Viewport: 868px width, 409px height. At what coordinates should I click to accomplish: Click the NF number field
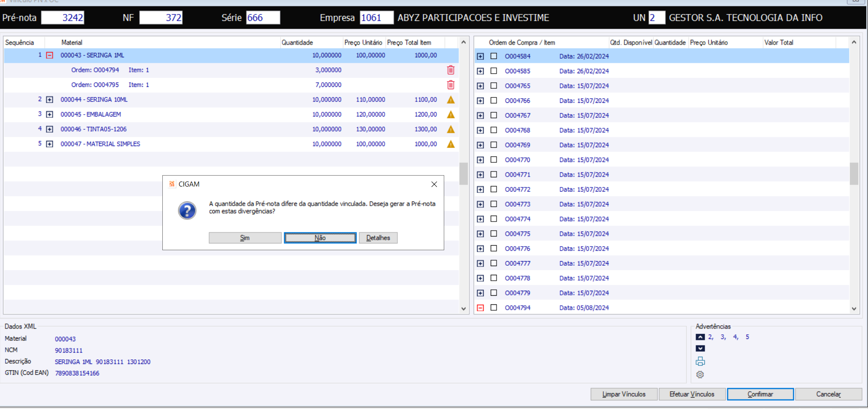pos(161,18)
